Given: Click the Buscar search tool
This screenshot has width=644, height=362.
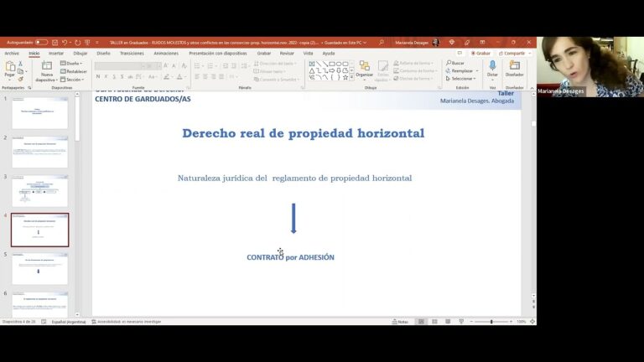Looking at the screenshot, I should pyautogui.click(x=455, y=63).
